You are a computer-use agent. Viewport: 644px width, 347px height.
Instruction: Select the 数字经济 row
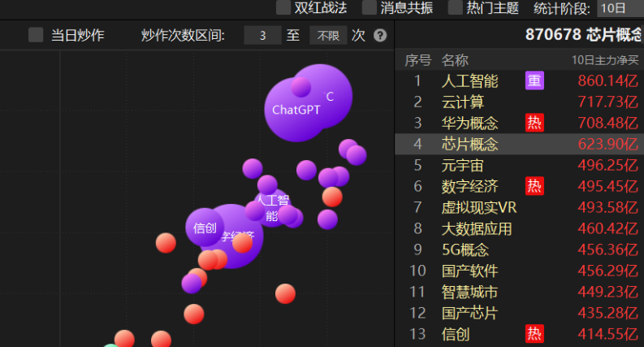pyautogui.click(x=519, y=186)
